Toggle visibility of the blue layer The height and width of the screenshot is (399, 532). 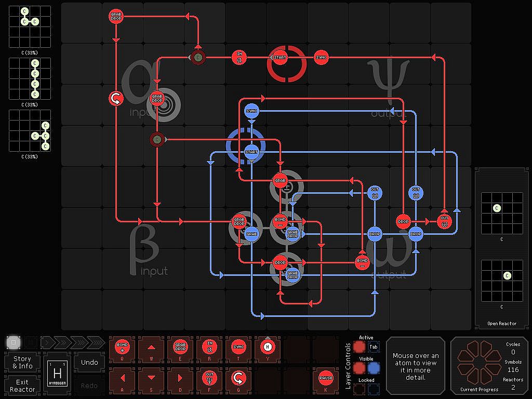coord(373,368)
